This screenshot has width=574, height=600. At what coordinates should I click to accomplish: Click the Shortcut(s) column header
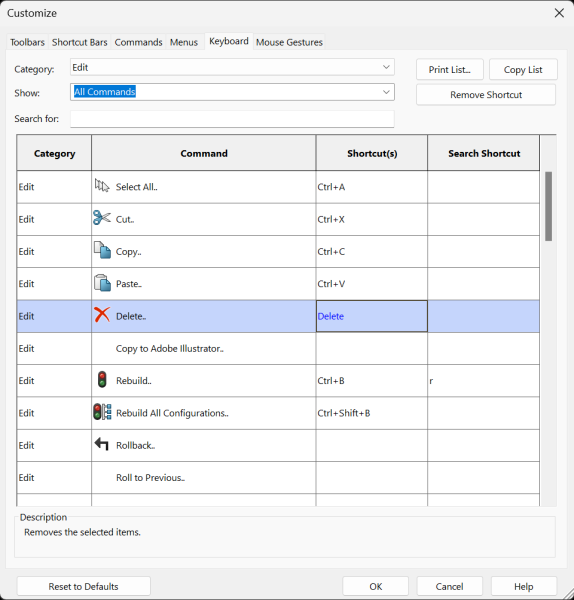click(372, 153)
